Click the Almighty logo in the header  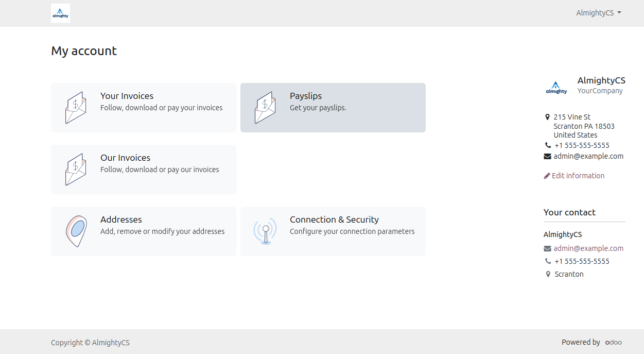(60, 13)
